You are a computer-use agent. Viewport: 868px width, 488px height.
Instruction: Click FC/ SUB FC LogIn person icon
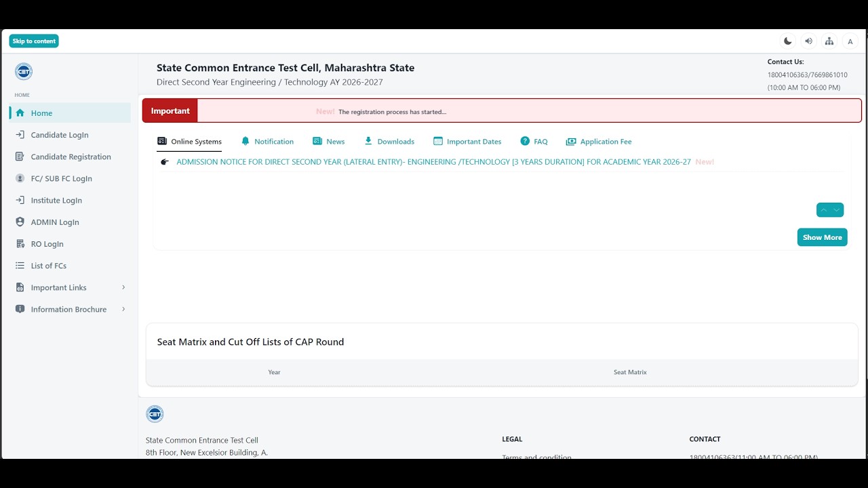[20, 178]
